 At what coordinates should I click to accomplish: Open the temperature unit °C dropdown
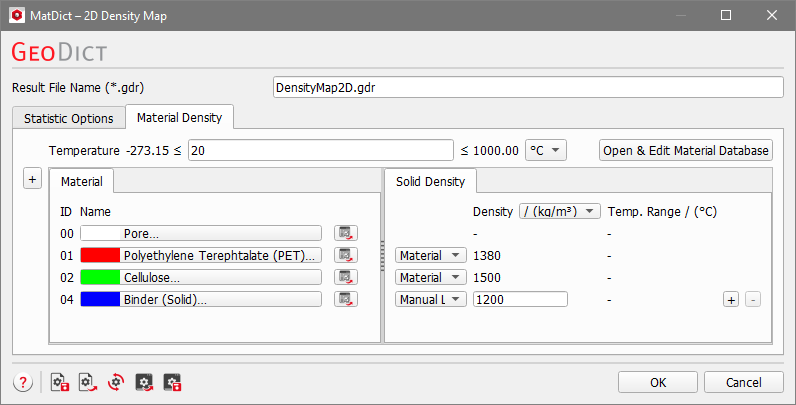point(546,150)
